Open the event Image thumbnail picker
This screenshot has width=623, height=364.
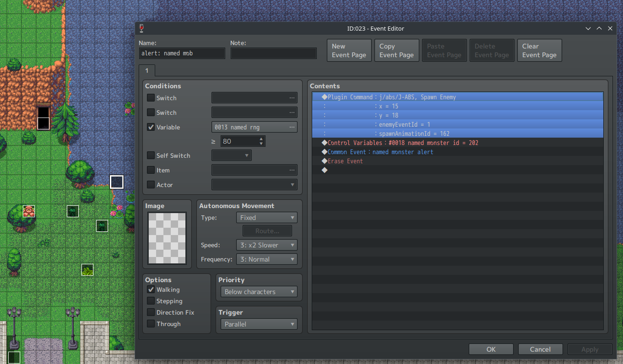[x=167, y=238]
